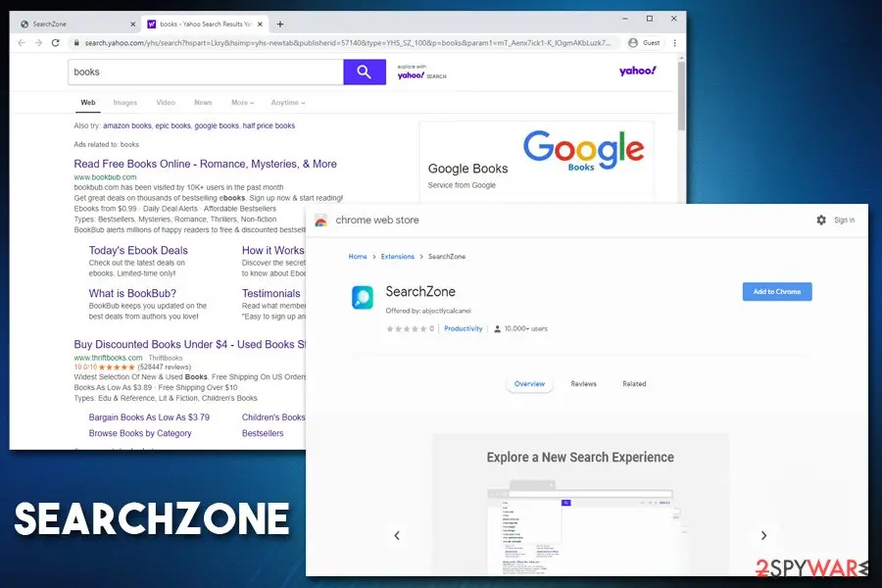Screen dimensions: 882x588
Task: Click the Yahoo page vertical scrollbar
Action: point(681,96)
